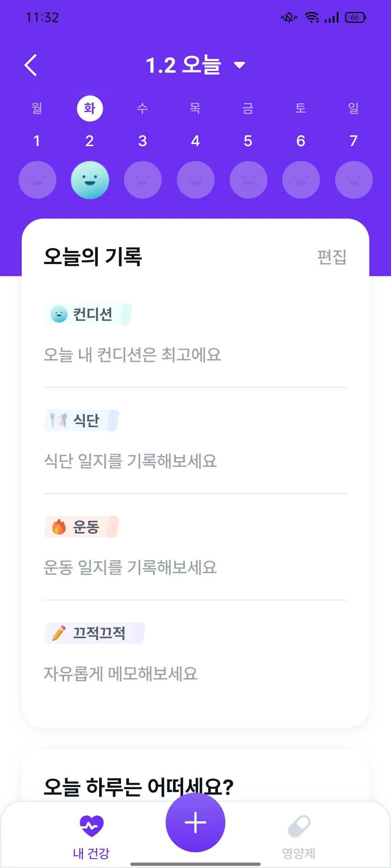Select the mood face under day 7

coord(354,180)
